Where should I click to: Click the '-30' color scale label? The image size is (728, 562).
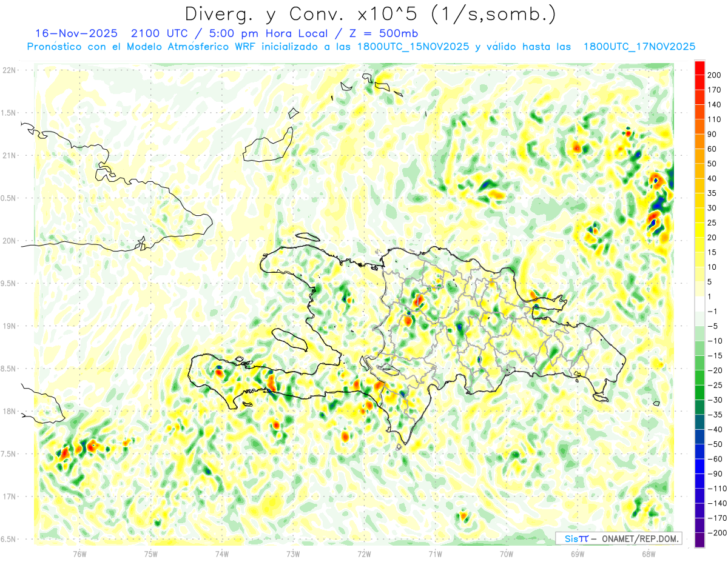coord(714,400)
